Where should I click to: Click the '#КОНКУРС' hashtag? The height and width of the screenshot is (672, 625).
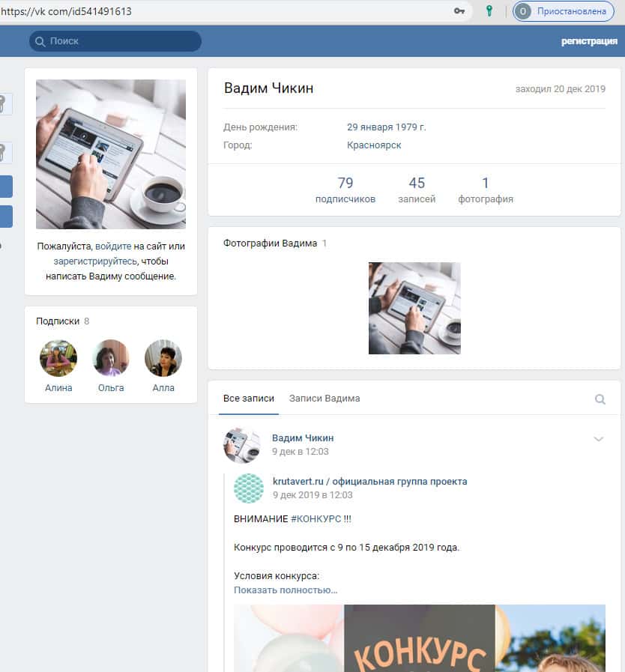click(316, 518)
